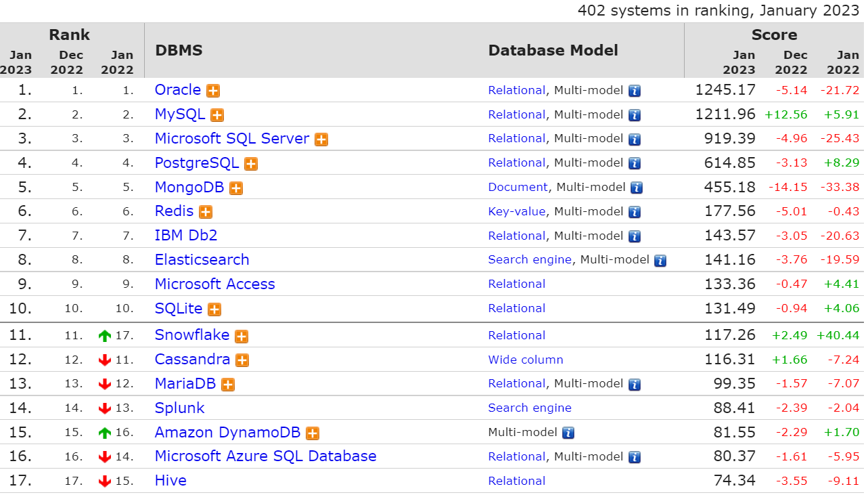
Task: Click the orange plus icon next to Oracle
Action: 213,91
